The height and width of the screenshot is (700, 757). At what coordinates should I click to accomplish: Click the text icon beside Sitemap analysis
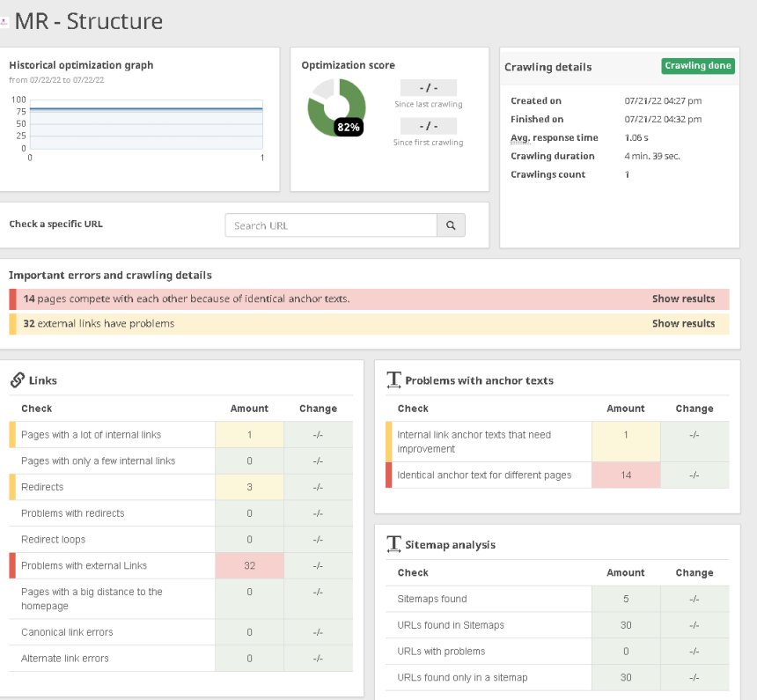[x=393, y=545]
